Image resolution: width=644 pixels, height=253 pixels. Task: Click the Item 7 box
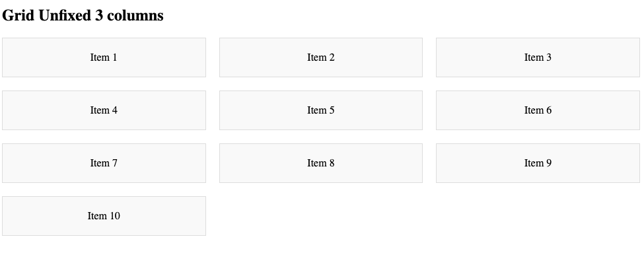tap(104, 163)
